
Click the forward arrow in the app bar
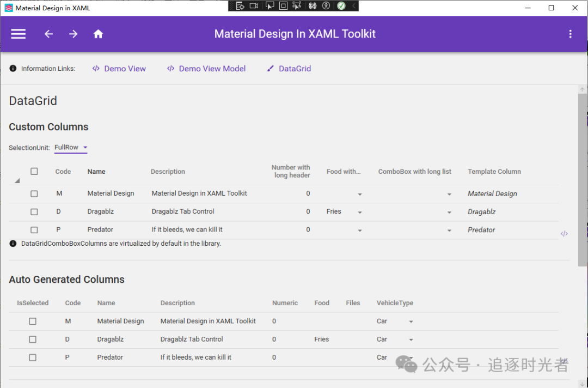click(73, 34)
